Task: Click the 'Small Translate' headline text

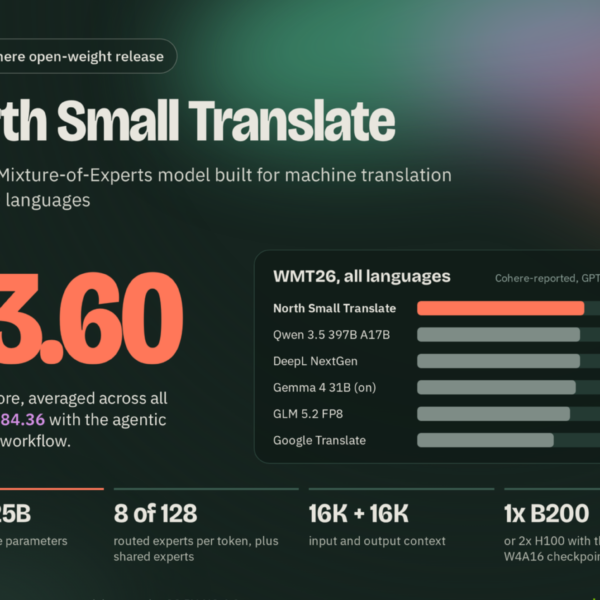Action: click(x=226, y=121)
